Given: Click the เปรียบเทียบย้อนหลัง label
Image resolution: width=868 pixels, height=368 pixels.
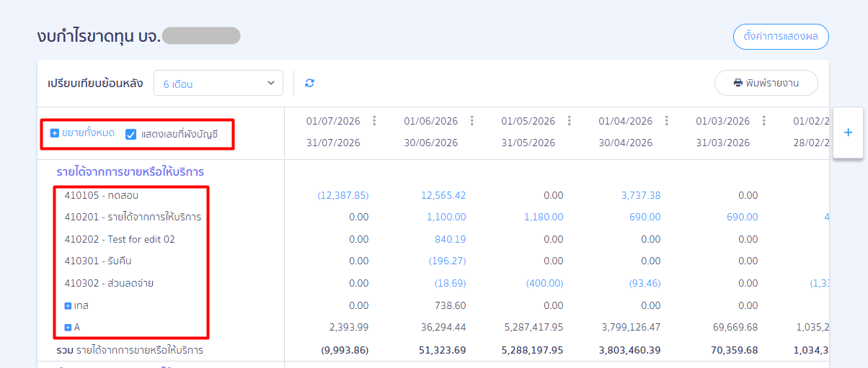Looking at the screenshot, I should (x=95, y=83).
